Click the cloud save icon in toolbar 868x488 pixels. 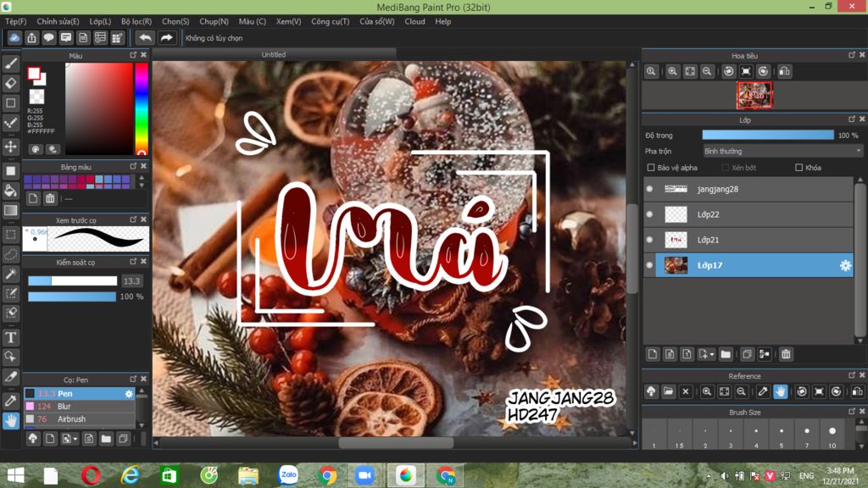point(14,37)
